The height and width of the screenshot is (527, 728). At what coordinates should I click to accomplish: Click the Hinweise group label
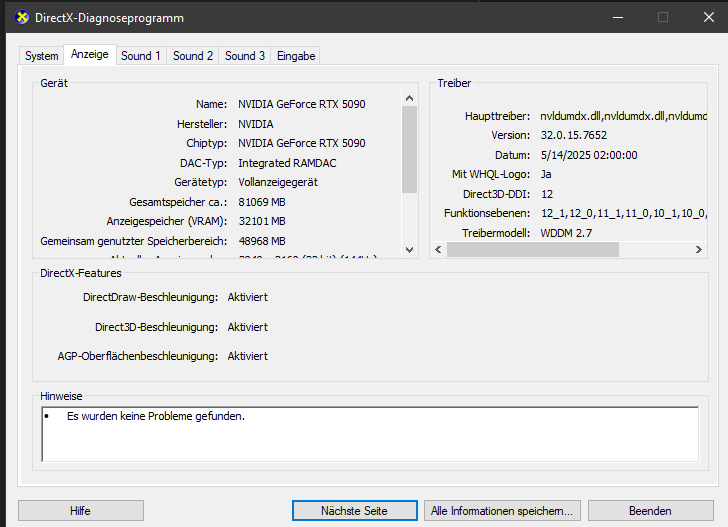61,396
